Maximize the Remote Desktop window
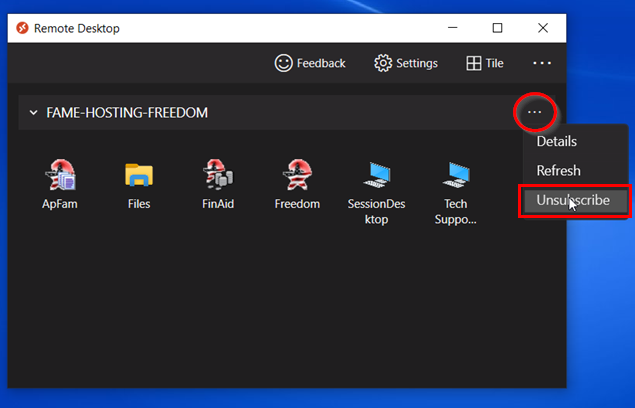 tap(497, 28)
